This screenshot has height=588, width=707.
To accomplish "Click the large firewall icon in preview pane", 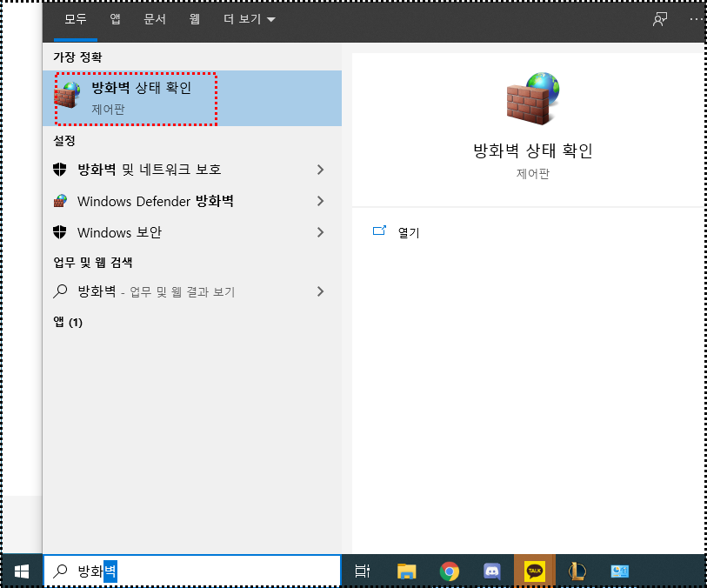I will [533, 97].
